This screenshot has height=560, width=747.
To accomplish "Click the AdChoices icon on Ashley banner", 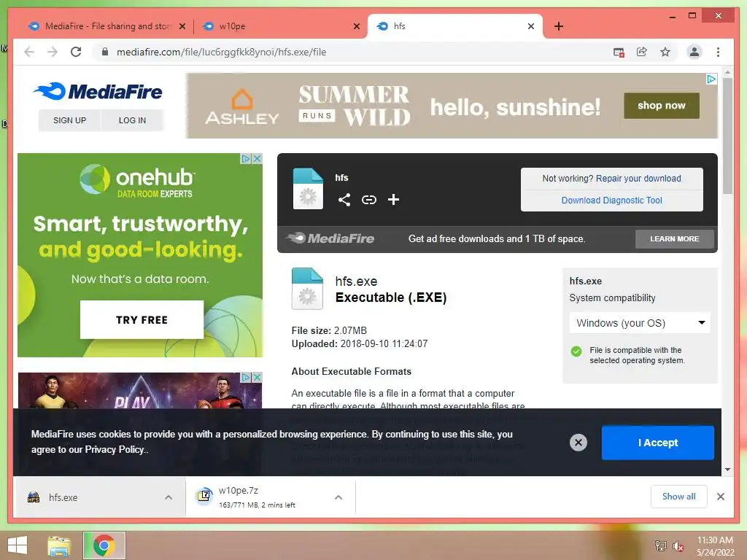I will (711, 79).
